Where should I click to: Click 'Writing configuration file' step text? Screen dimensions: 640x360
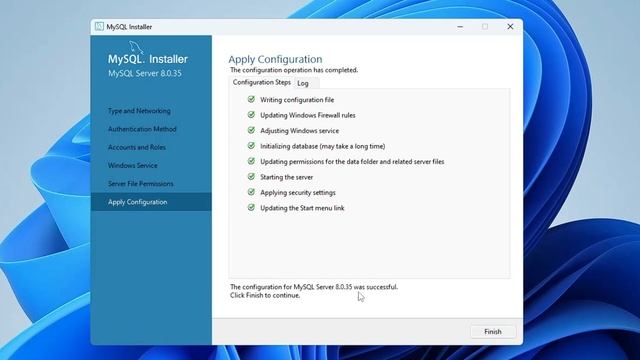click(x=297, y=100)
